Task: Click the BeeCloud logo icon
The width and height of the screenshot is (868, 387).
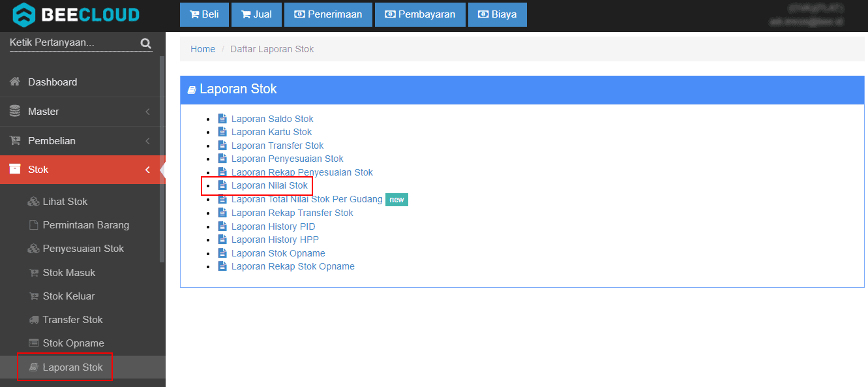Action: coord(24,15)
